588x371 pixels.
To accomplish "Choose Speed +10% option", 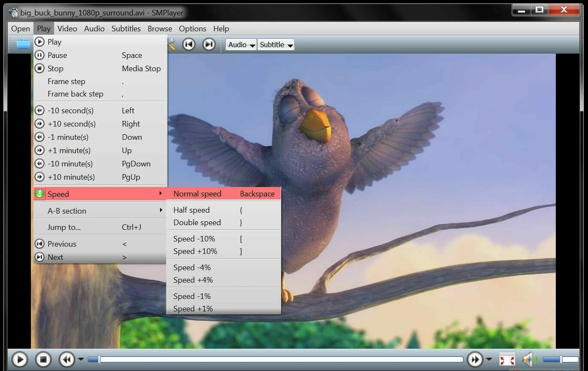I will (224, 251).
